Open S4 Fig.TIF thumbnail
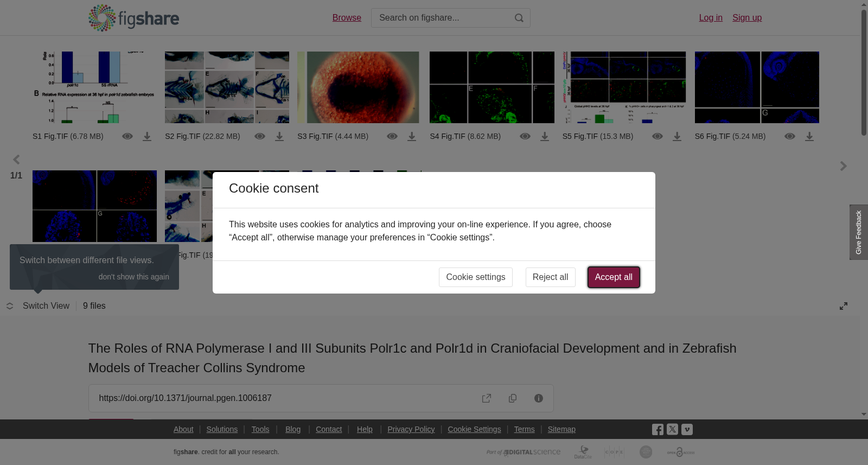868x465 pixels. click(492, 87)
